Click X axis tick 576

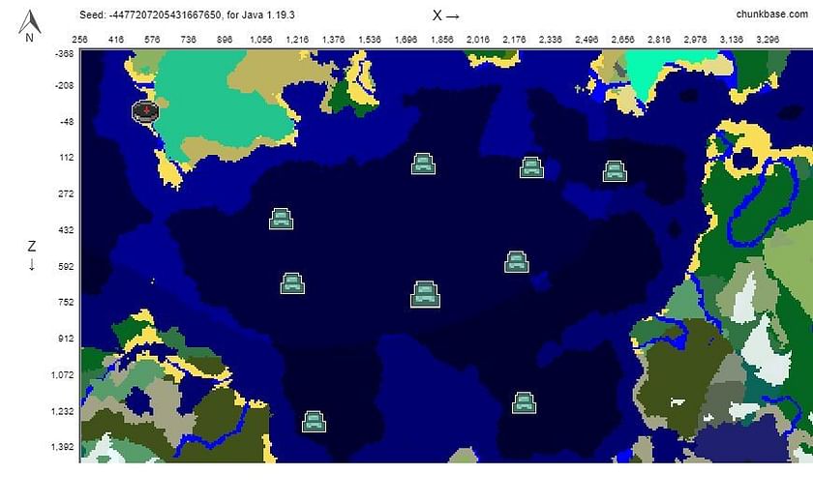(x=152, y=40)
